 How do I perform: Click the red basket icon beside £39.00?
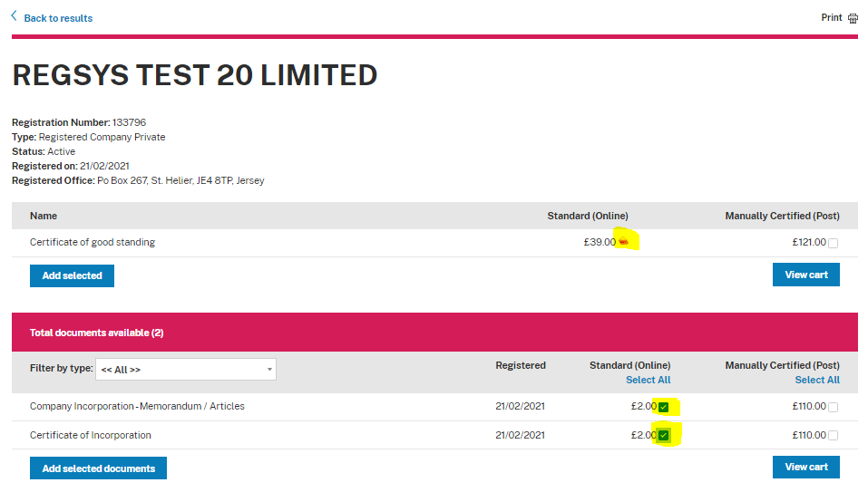(623, 242)
